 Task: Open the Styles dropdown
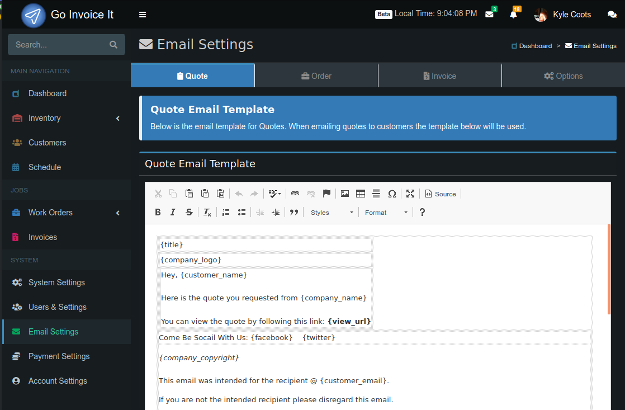pos(332,212)
